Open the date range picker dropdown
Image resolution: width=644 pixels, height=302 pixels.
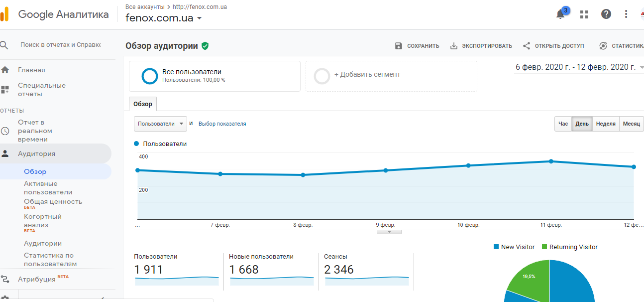coord(579,67)
